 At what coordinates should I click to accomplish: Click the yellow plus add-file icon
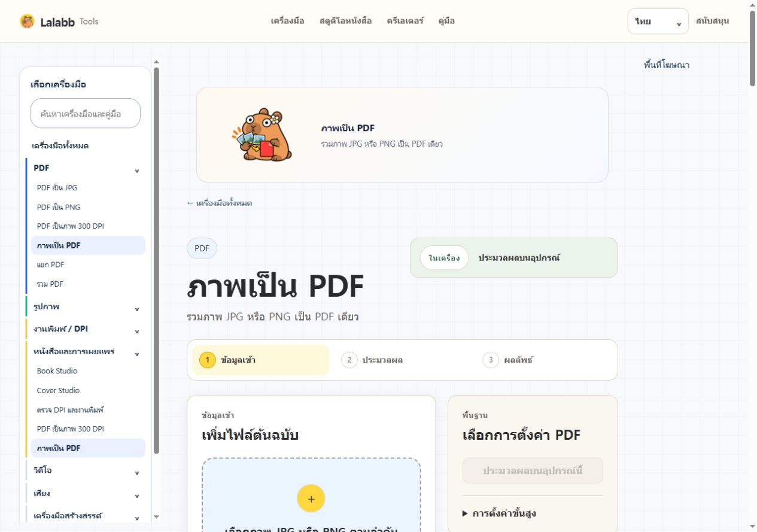tap(311, 498)
